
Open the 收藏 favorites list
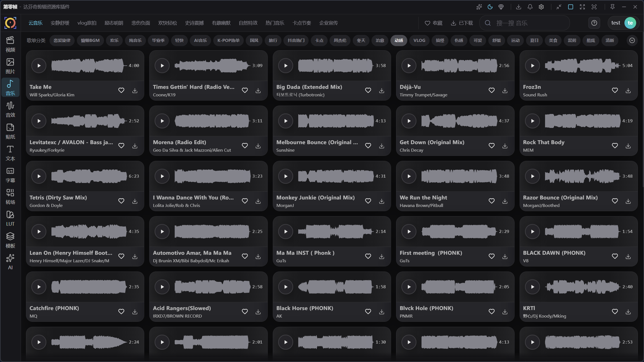tap(434, 23)
